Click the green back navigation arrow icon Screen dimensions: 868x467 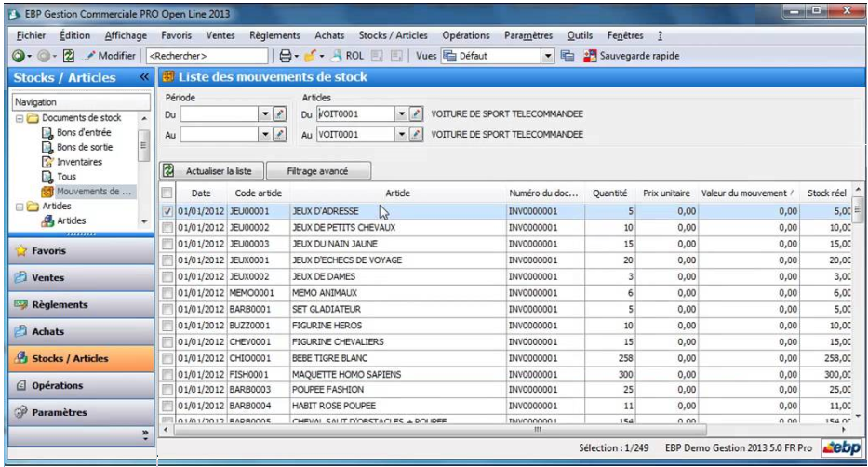[19, 56]
